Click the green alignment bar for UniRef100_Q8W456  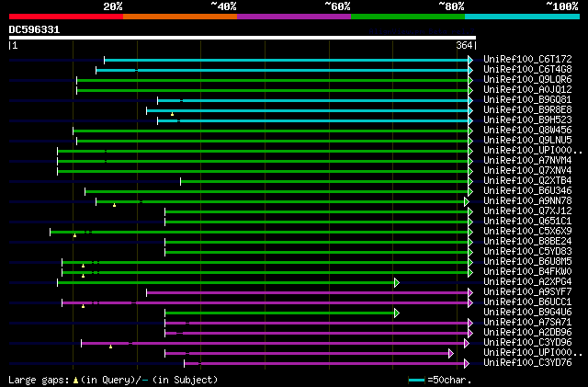[271, 131]
